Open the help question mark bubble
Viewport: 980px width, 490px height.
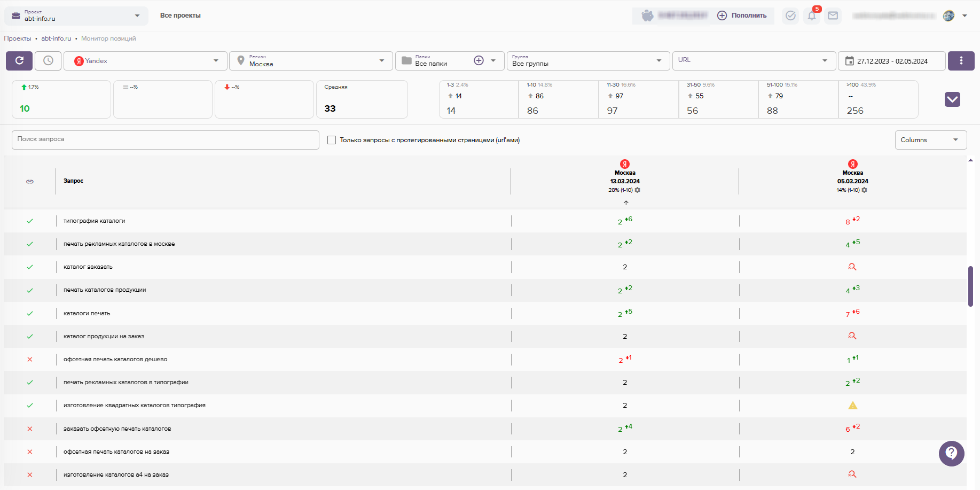951,453
